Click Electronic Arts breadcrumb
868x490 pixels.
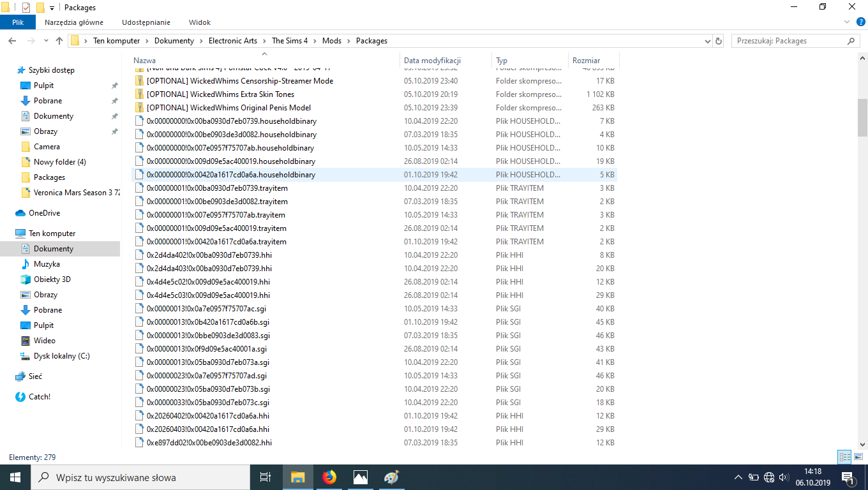point(233,41)
